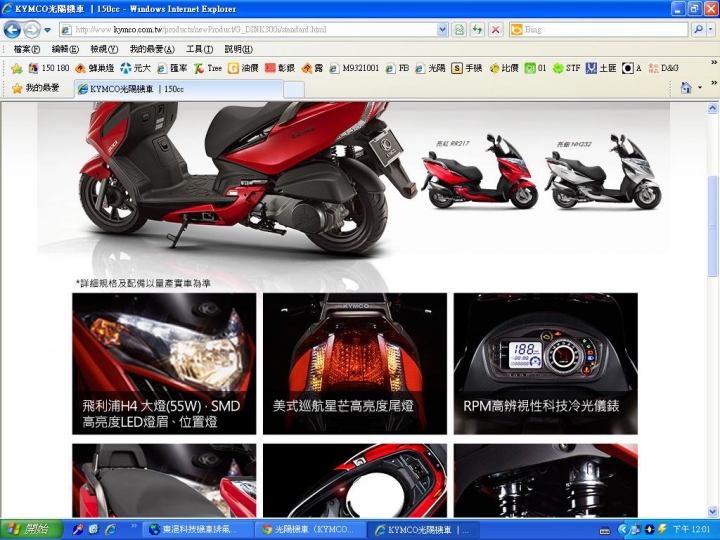Open the M9321001 bookmark
This screenshot has width=720, height=540.
coord(354,68)
